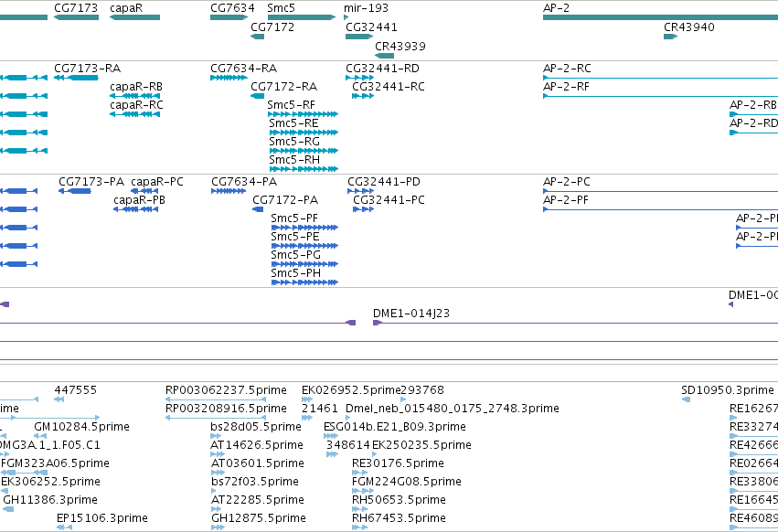778x532 pixels.
Task: Click the CR43940 gene label
Action: click(x=689, y=27)
